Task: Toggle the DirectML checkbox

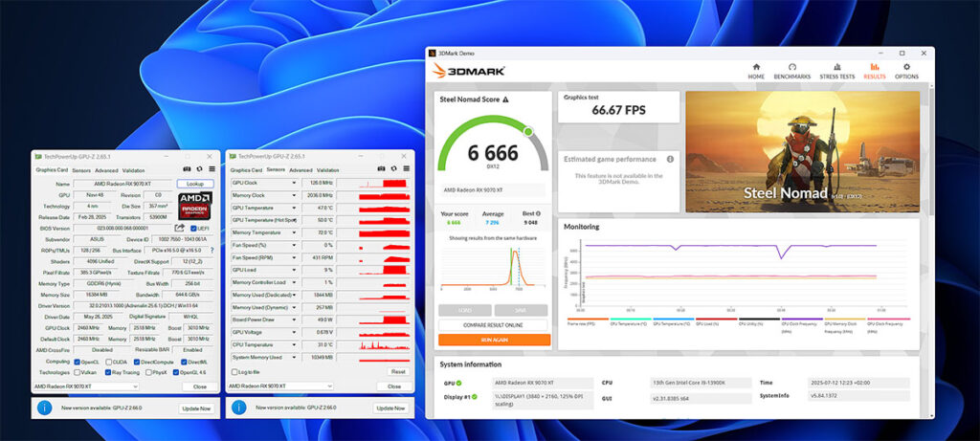Action: point(185,362)
